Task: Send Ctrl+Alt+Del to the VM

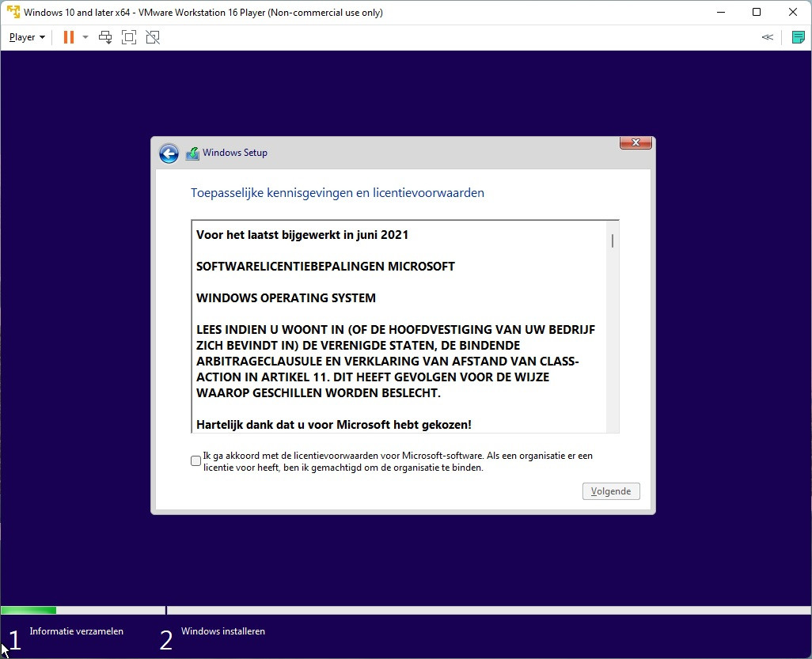Action: [105, 37]
